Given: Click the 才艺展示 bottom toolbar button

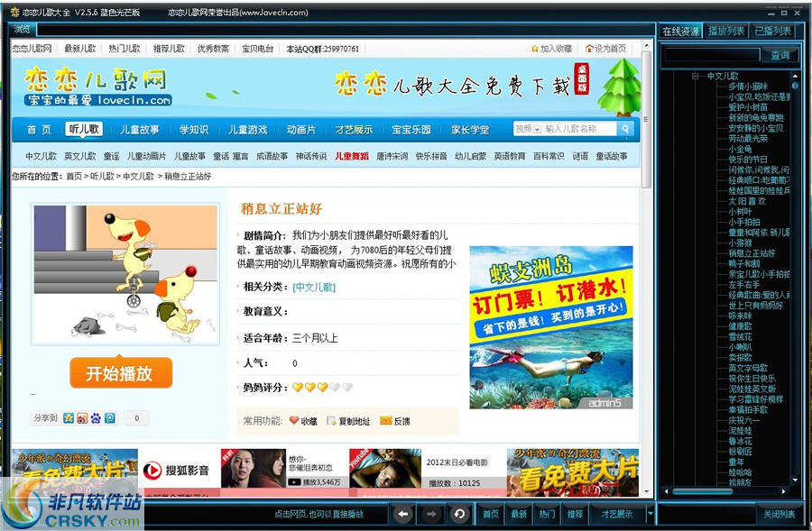Looking at the screenshot, I should (x=616, y=514).
